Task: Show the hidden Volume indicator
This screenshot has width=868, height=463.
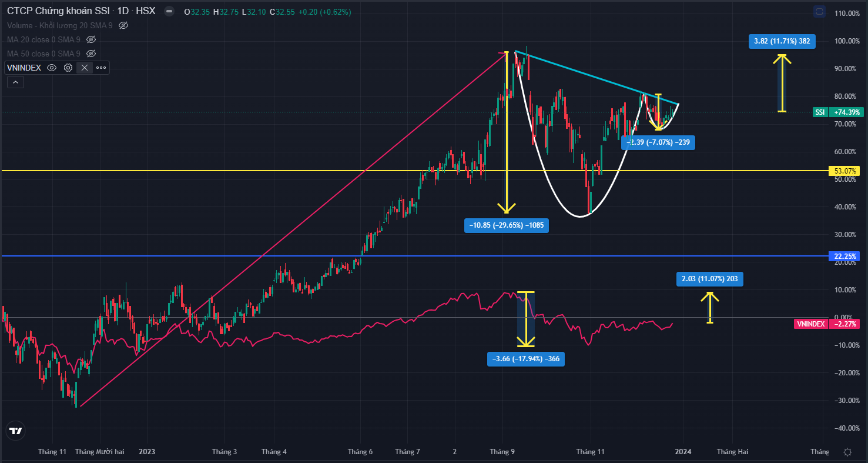Action: [x=123, y=25]
